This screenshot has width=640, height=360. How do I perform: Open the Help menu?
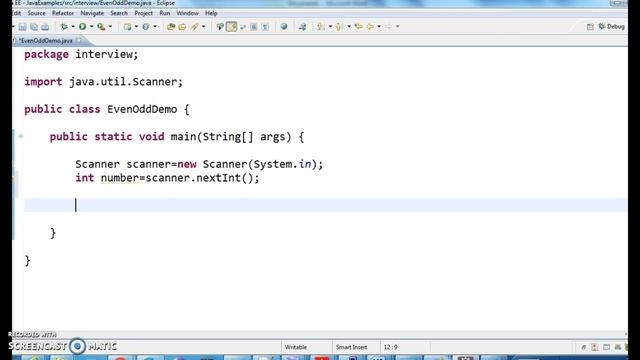click(x=211, y=13)
